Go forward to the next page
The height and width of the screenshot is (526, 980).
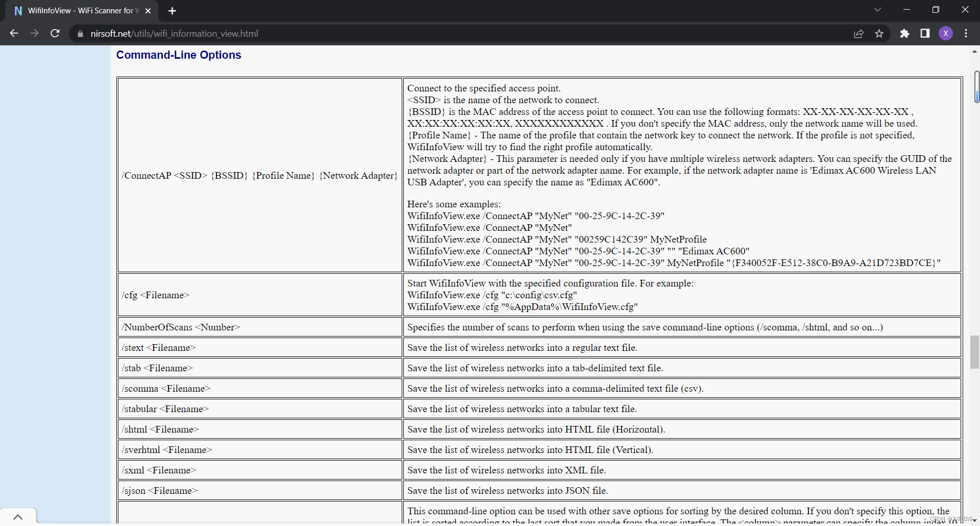coord(34,33)
